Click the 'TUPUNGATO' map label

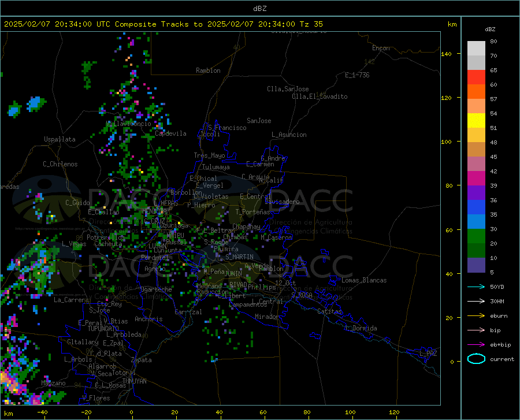(x=103, y=329)
